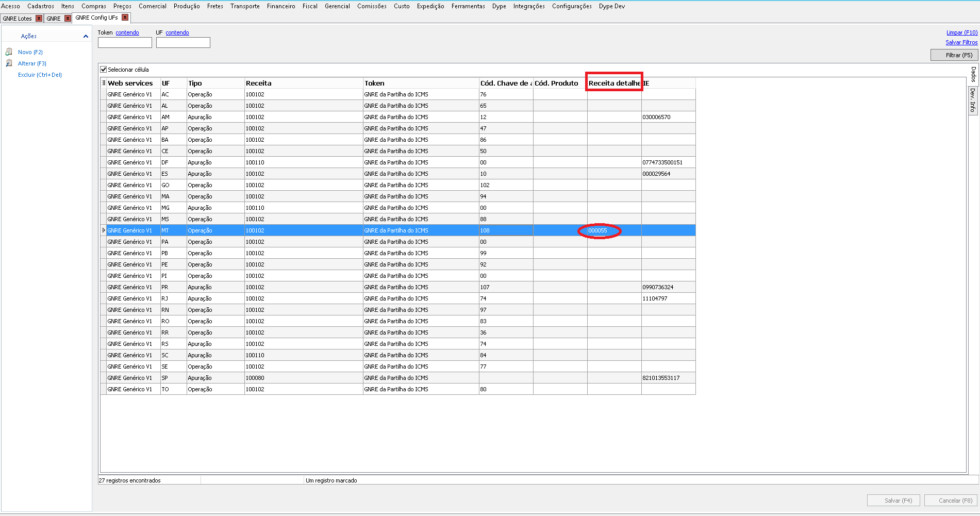Select IE cell 821013553117
980x516 pixels.
[x=669, y=378]
